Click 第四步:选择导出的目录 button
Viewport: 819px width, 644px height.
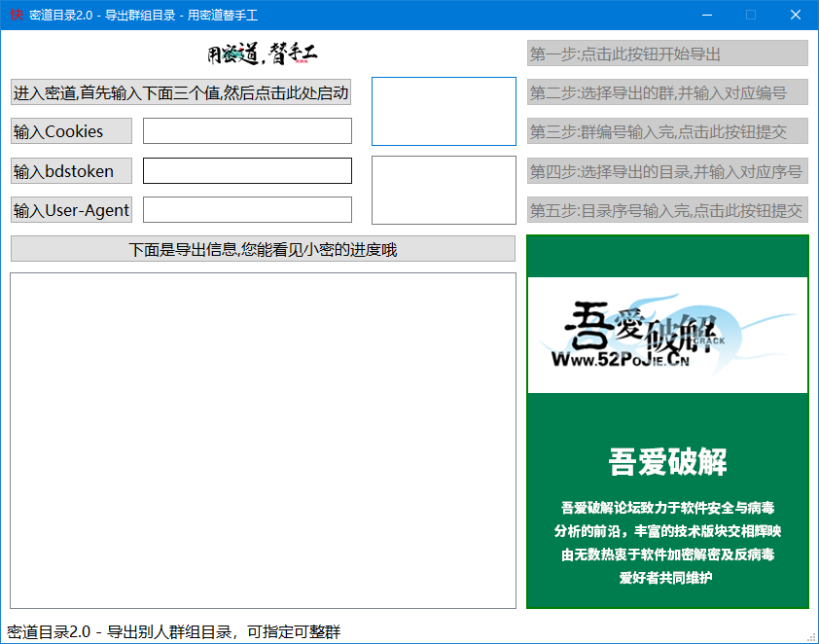[x=667, y=171]
